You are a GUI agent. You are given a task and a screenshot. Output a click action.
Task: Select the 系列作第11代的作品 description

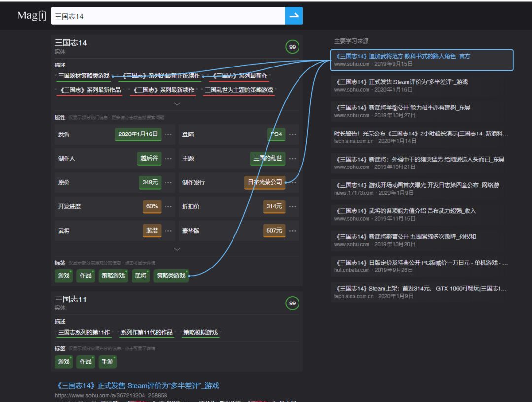pyautogui.click(x=147, y=332)
